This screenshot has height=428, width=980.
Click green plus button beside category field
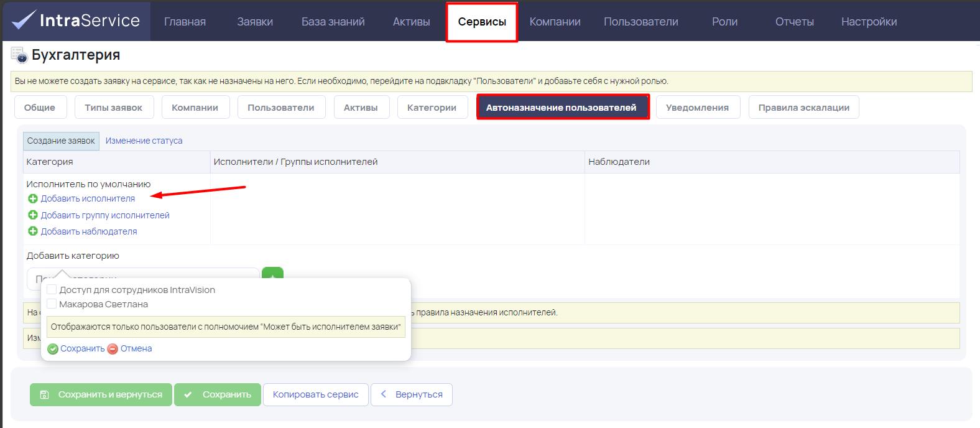click(272, 273)
